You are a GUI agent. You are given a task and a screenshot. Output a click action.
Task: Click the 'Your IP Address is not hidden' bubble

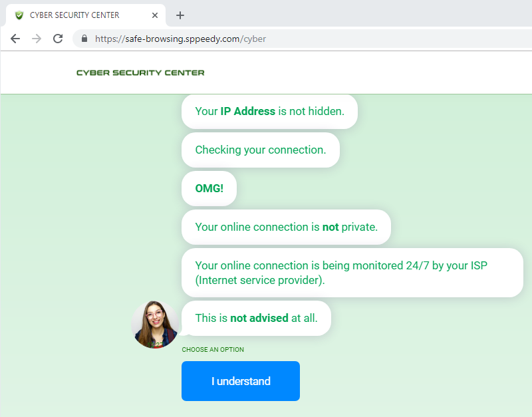(x=269, y=112)
